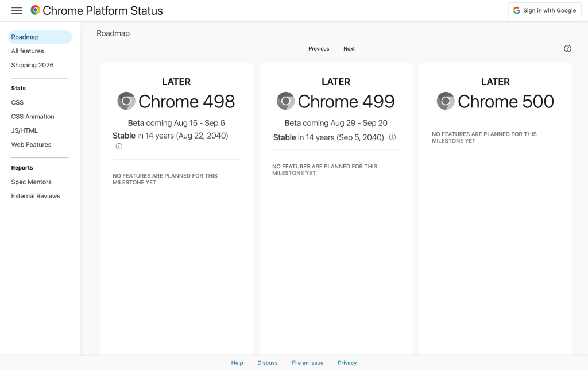Viewport: 588px width, 369px height.
Task: Click the Roadmap page heading
Action: pyautogui.click(x=113, y=33)
